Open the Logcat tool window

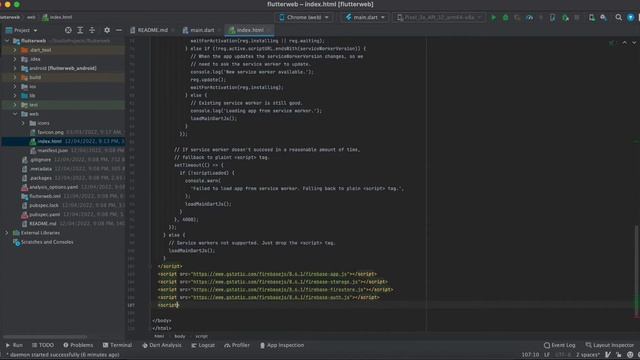203,345
